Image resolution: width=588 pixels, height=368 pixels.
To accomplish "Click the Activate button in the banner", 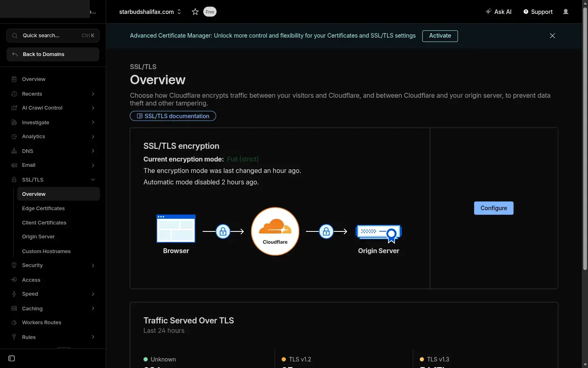I will [x=439, y=36].
